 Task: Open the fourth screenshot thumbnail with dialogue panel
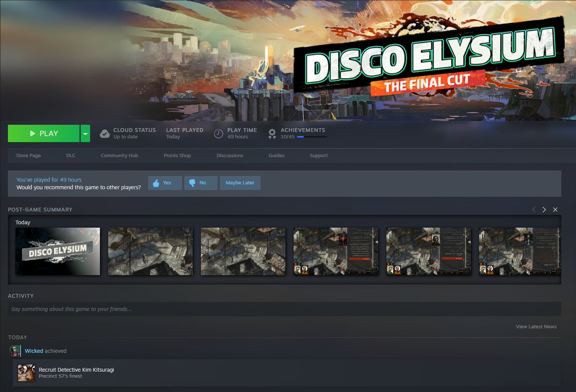pos(336,251)
